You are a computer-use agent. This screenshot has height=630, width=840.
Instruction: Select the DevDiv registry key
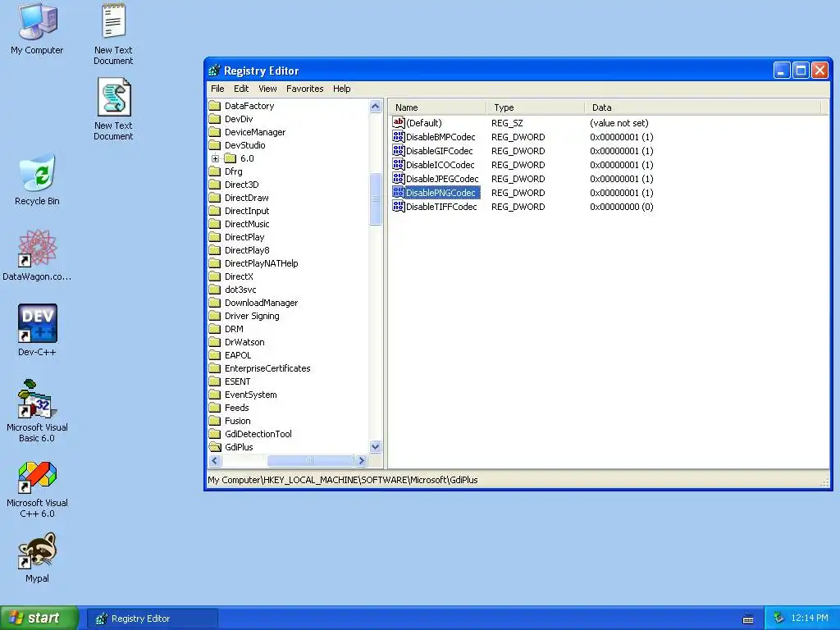coord(239,119)
